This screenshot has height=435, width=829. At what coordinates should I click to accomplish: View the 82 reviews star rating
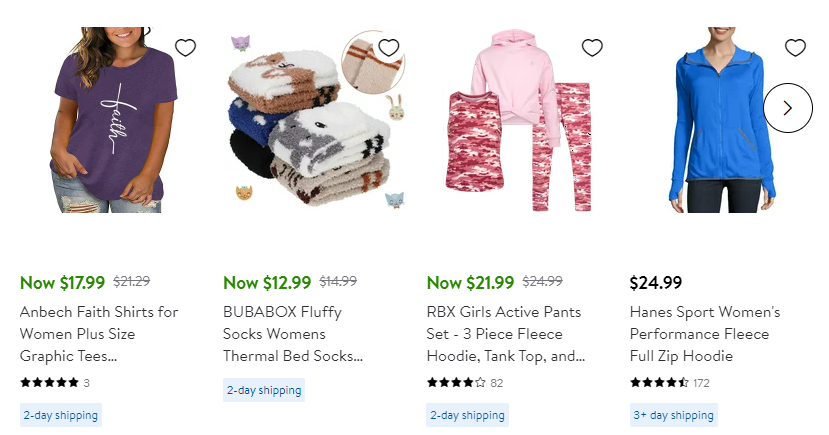click(x=457, y=382)
